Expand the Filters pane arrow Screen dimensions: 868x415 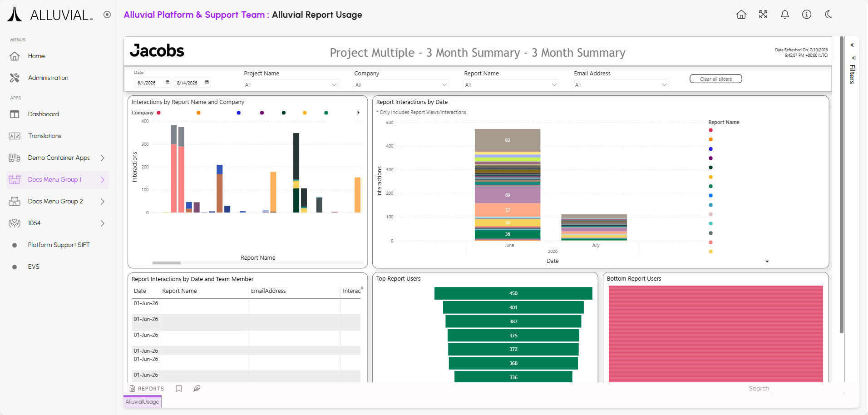(852, 45)
